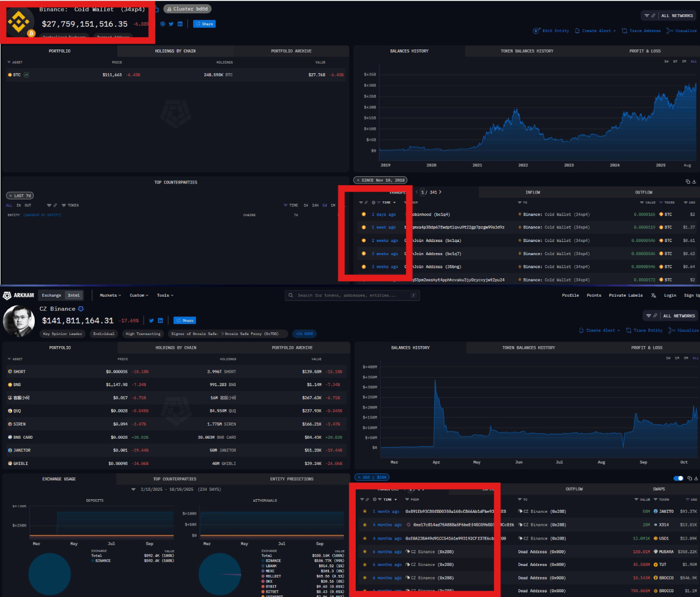Expand the Markets dropdown menu
The image size is (700, 597).
click(111, 296)
